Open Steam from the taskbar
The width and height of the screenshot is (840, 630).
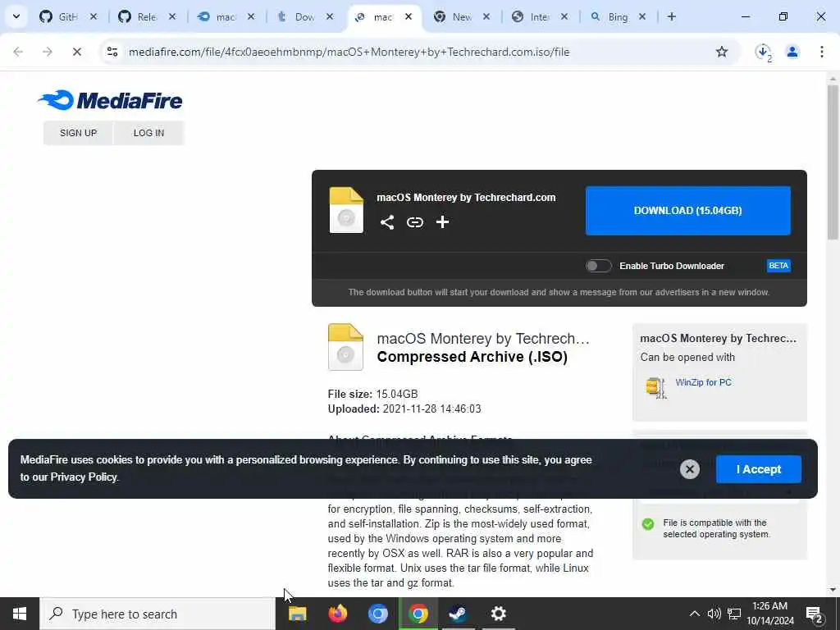[458, 614]
